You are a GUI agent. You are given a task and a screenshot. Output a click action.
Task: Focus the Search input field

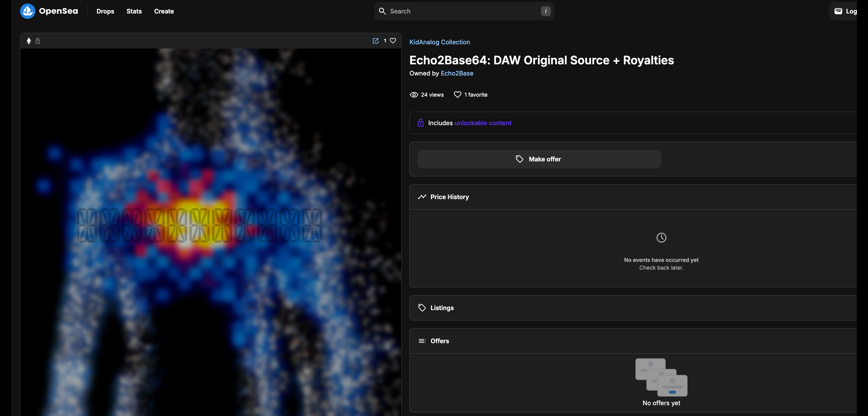coord(464,11)
